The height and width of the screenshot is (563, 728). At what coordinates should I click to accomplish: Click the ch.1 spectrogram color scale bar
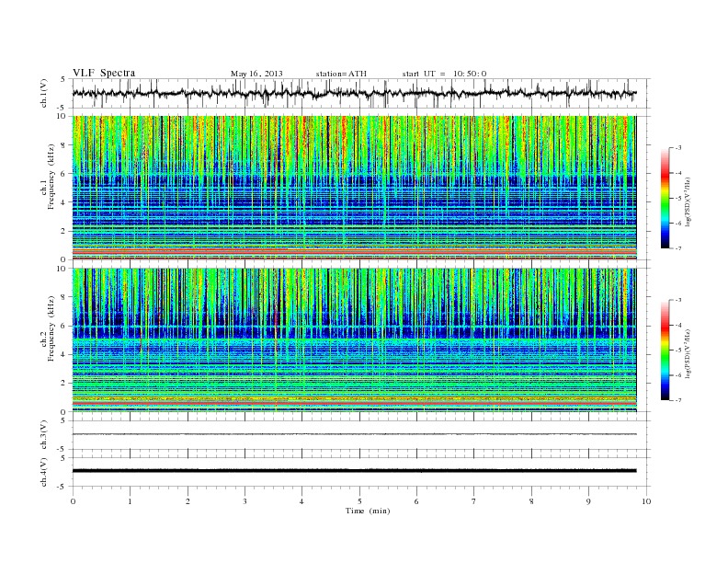pyautogui.click(x=665, y=198)
